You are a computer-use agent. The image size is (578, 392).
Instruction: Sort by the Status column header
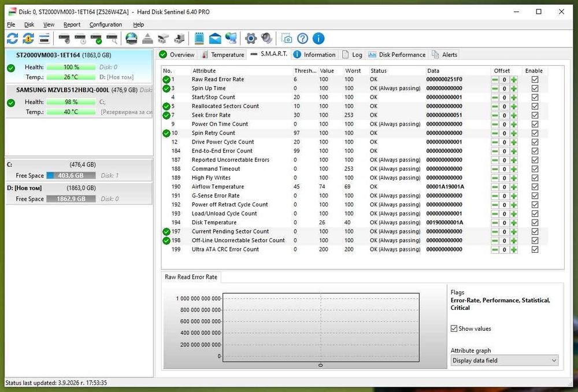[x=397, y=71]
